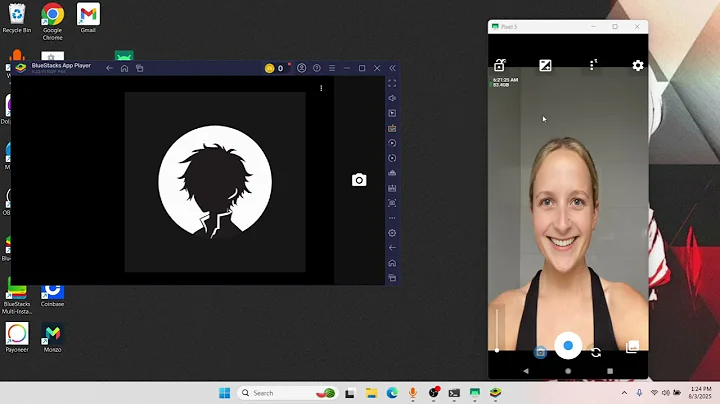Open the hamburger menu in BlueStacks title bar
Viewport: 720px width, 404px height.
pos(332,68)
